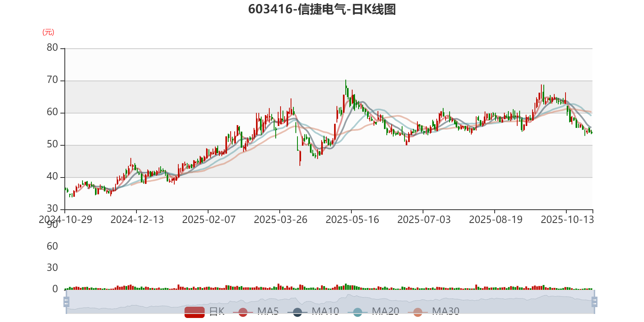Toggle the MA10 line legend
Image resolution: width=644 pixels, height=322 pixels.
coord(313,312)
